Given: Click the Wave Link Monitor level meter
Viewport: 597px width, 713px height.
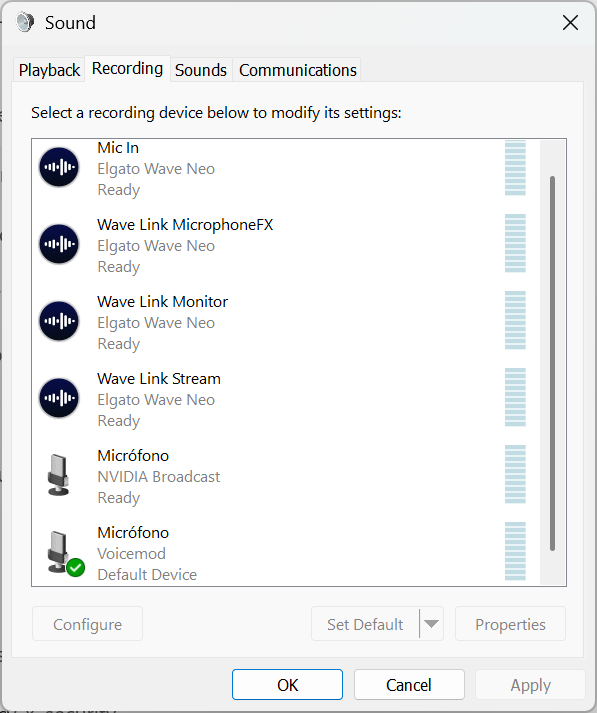Looking at the screenshot, I should [515, 320].
